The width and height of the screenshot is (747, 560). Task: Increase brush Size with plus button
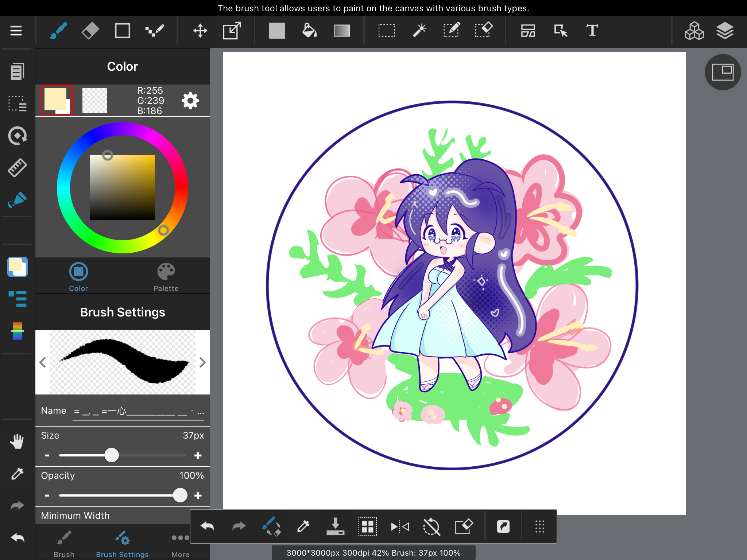point(198,455)
